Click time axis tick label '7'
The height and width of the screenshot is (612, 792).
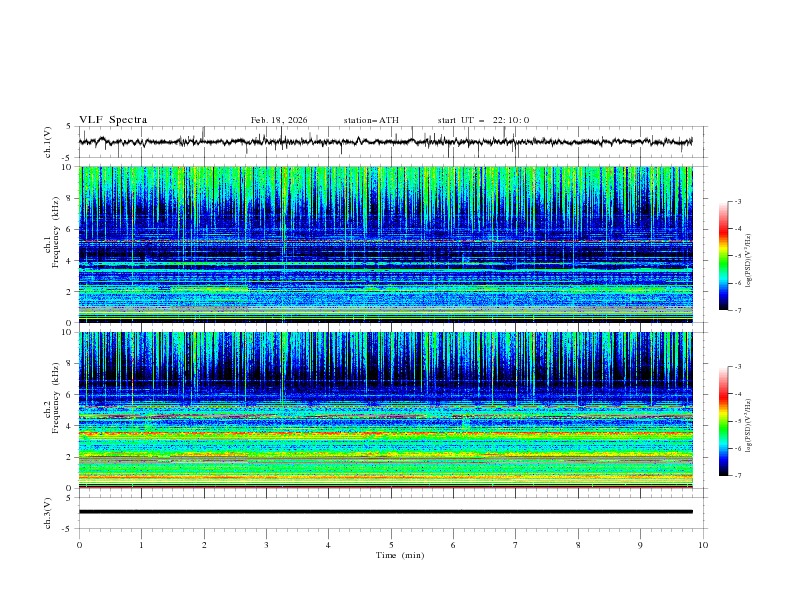[516, 545]
